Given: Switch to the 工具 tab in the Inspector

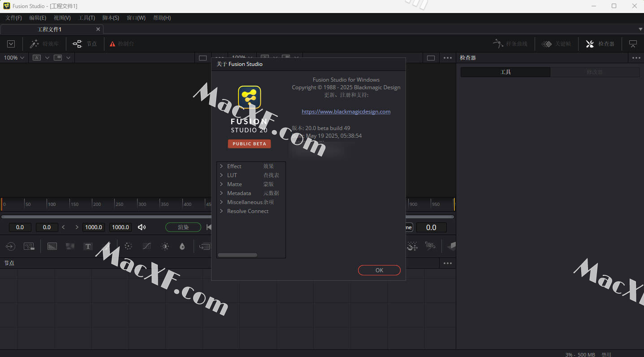Looking at the screenshot, I should pos(506,72).
